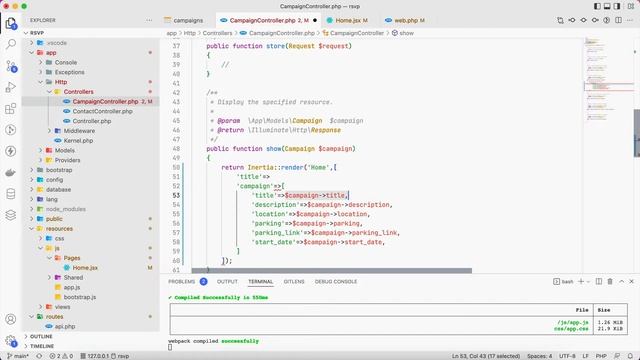640x360 pixels.
Task: Change language mode PHP in status bar
Action: pos(601,356)
